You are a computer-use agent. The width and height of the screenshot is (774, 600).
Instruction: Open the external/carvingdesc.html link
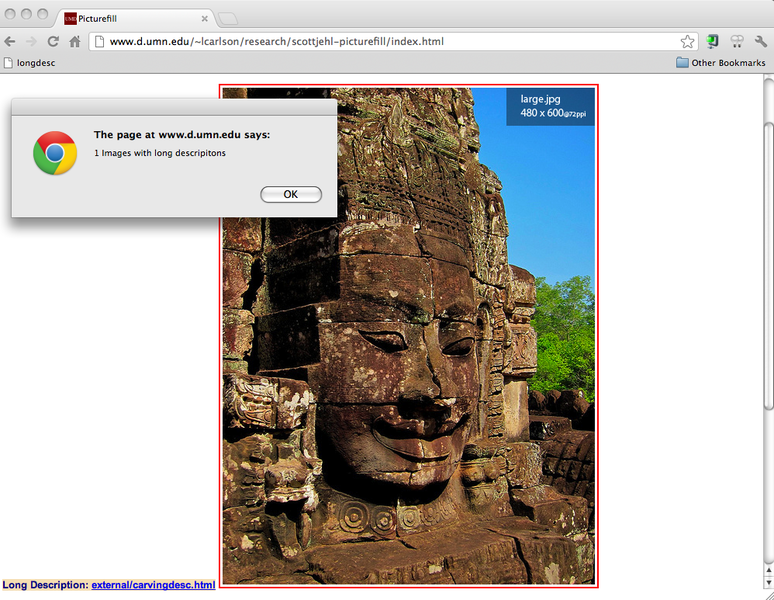[x=153, y=585]
